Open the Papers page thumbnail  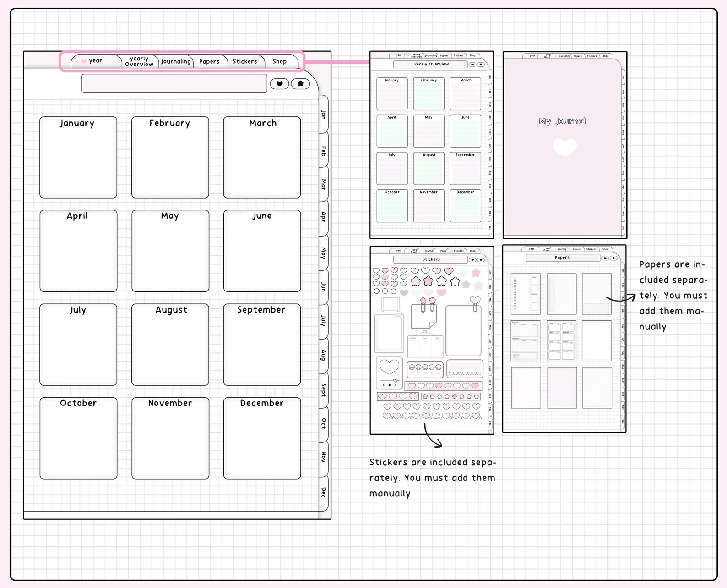click(x=564, y=339)
